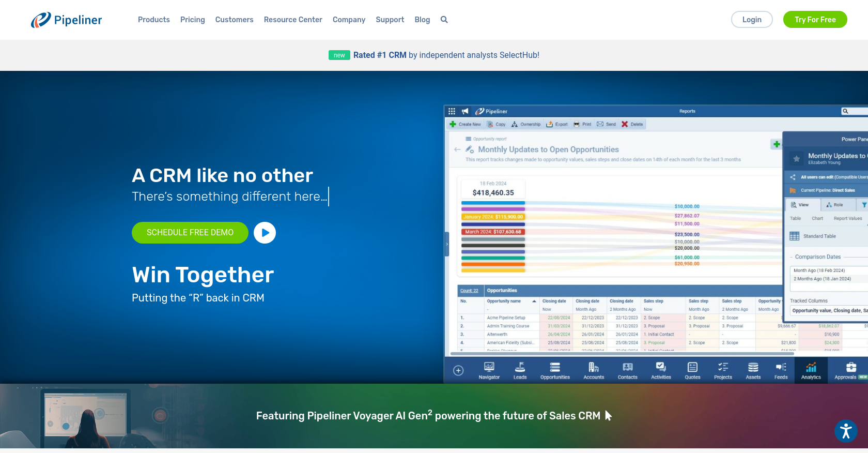Click the Count: 22 link in table
The width and height of the screenshot is (868, 453).
(x=469, y=291)
